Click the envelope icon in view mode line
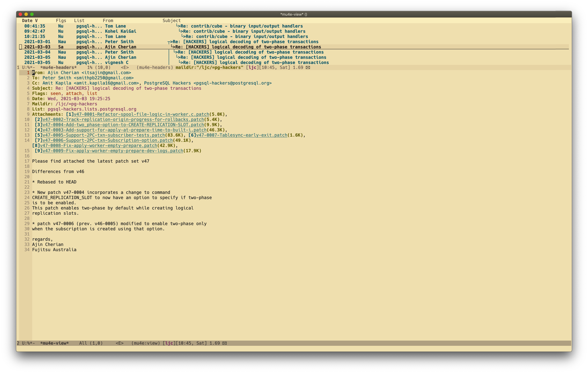 coord(225,343)
